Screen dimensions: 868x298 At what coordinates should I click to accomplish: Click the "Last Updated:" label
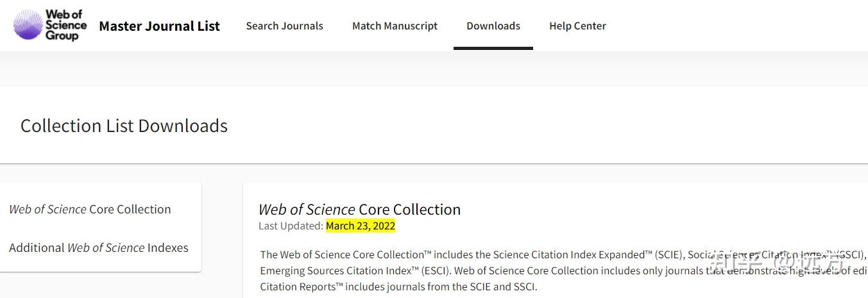coord(291,226)
